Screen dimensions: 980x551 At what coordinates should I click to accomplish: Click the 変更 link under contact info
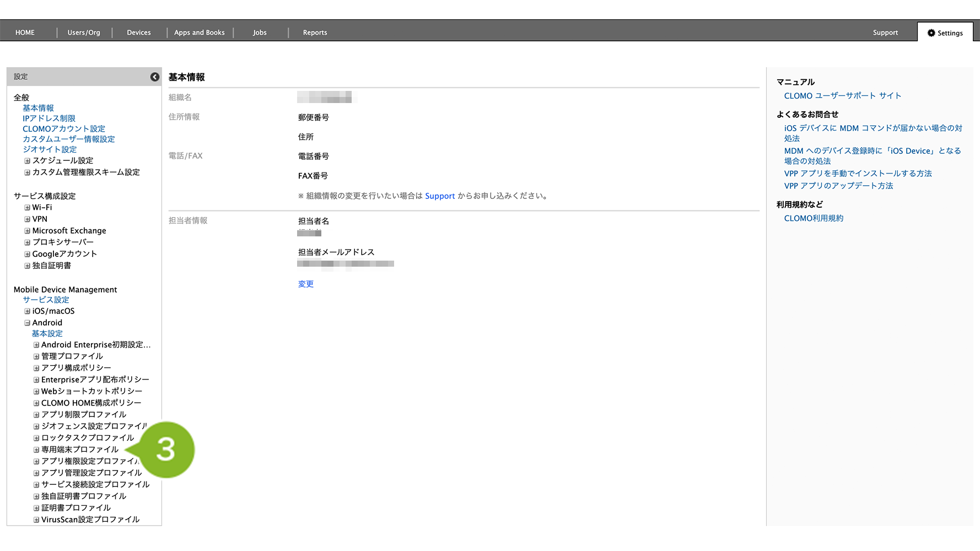click(305, 284)
